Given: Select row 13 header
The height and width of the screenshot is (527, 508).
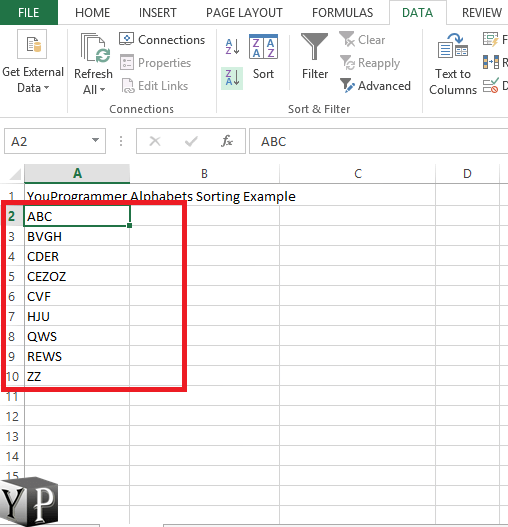Looking at the screenshot, I should pos(12,436).
